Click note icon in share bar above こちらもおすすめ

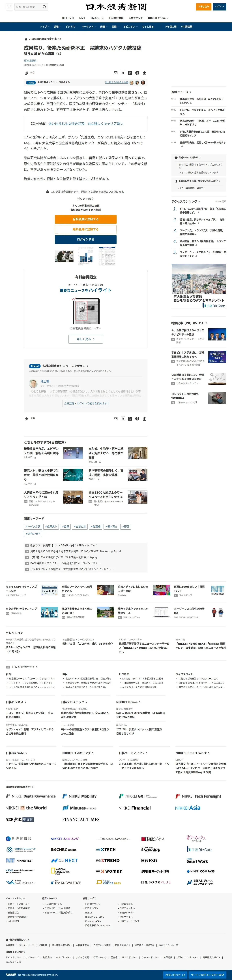click(x=123, y=418)
